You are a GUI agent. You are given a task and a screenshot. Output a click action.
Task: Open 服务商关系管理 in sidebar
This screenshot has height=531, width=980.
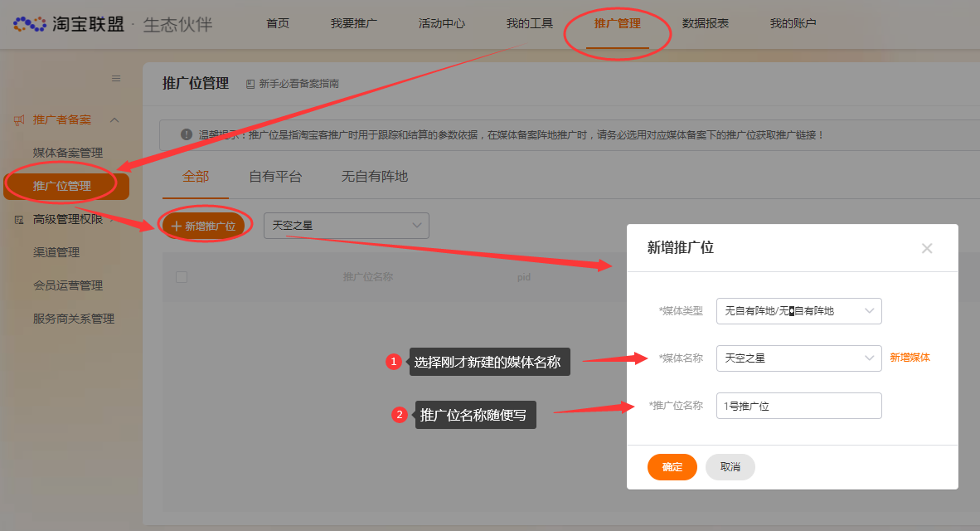pyautogui.click(x=74, y=319)
